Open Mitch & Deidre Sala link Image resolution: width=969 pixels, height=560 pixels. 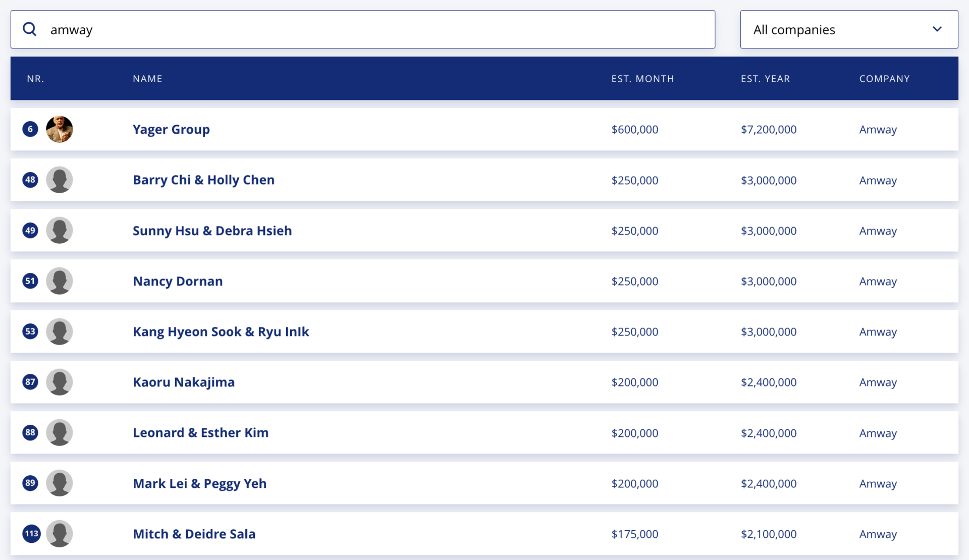(x=194, y=534)
